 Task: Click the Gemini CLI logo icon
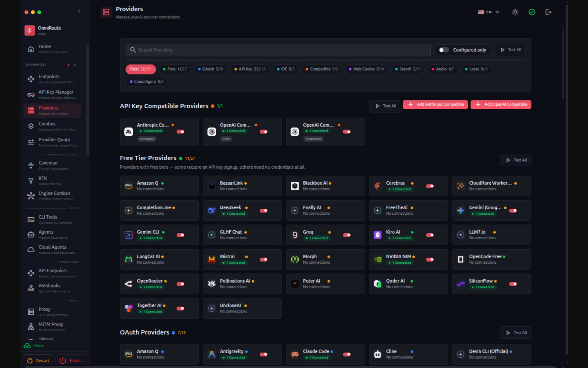coord(129,235)
